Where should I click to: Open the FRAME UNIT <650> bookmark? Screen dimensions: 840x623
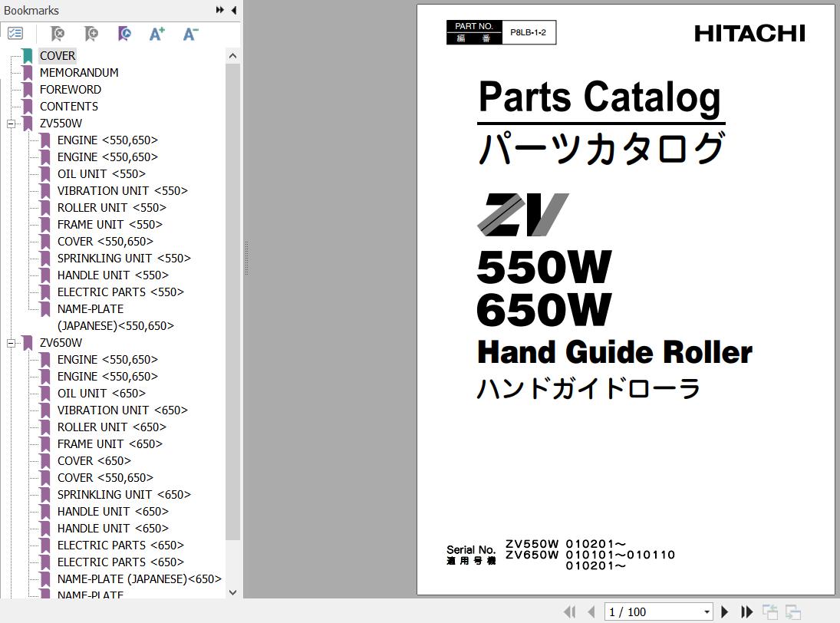(109, 444)
